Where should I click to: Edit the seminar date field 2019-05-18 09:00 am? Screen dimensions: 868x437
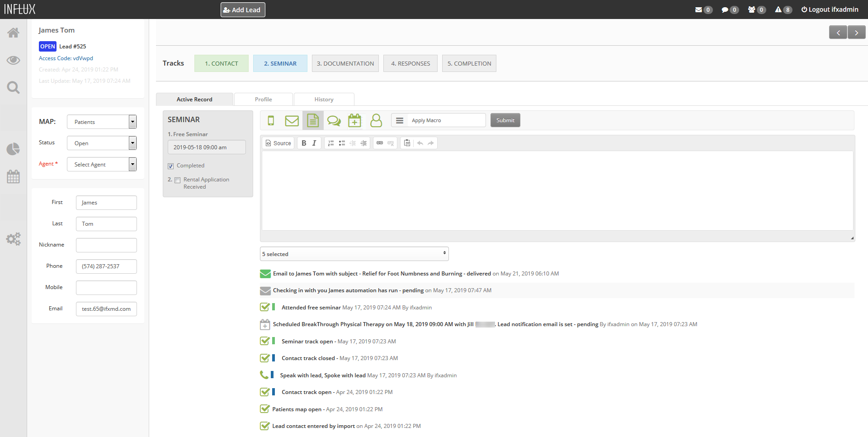point(207,147)
